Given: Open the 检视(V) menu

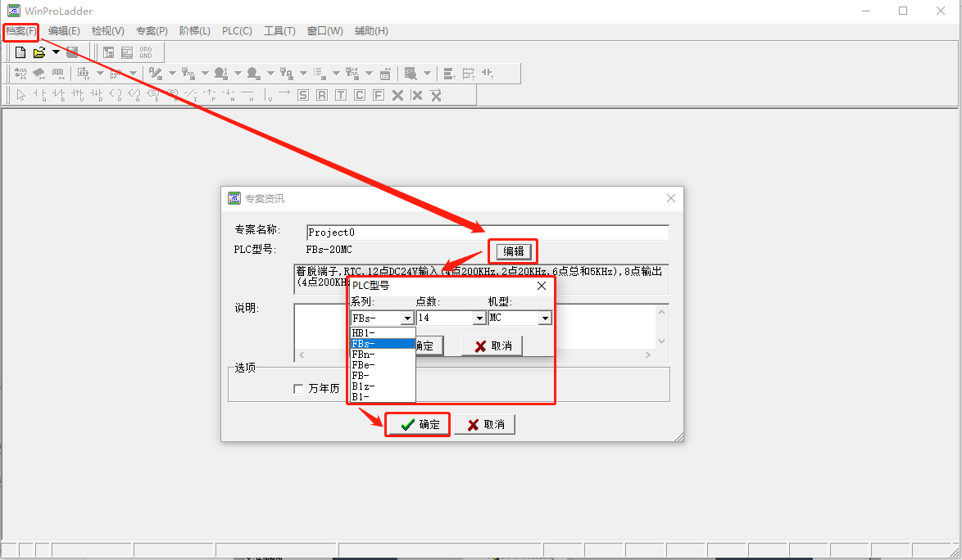Looking at the screenshot, I should click(x=108, y=30).
